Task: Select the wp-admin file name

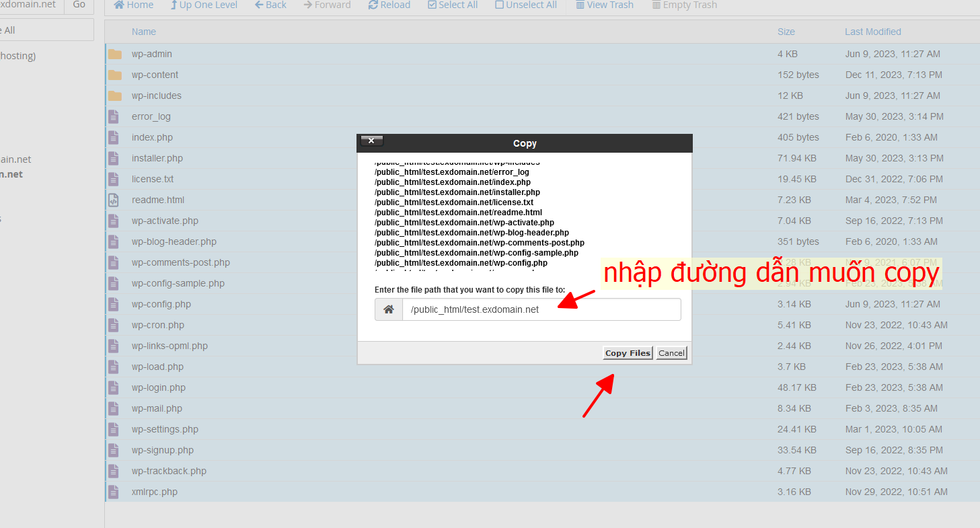Action: [152, 54]
